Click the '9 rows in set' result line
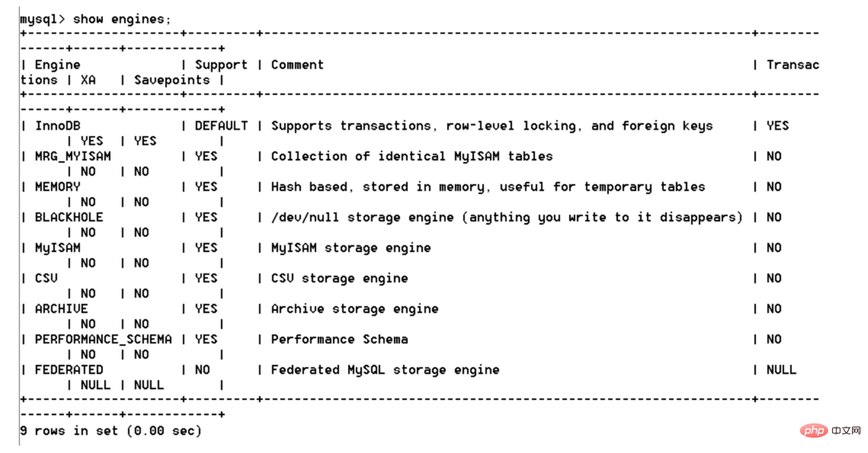Screen dimensions: 868x453 click(x=111, y=431)
